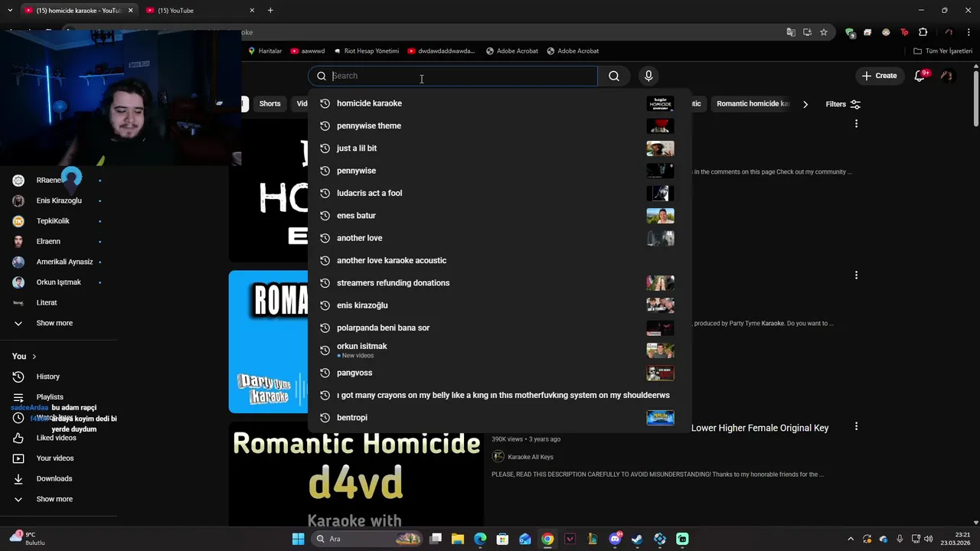Choose the 'bentropi' suggestion

[x=499, y=418]
